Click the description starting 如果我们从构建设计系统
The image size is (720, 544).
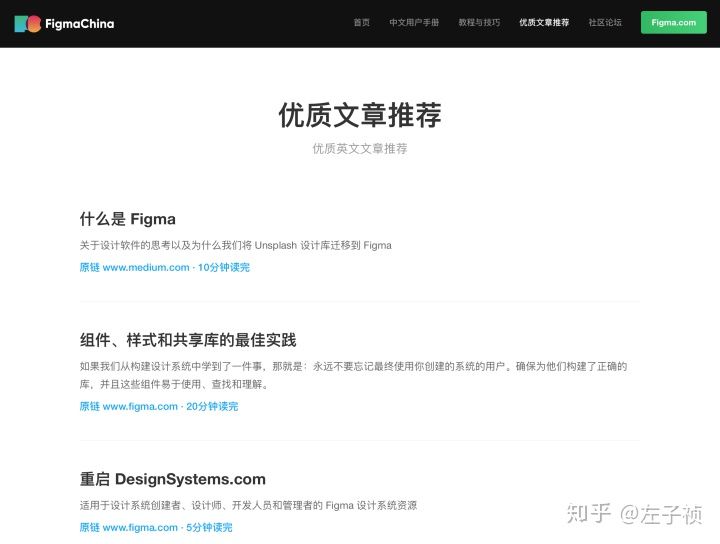(x=354, y=375)
